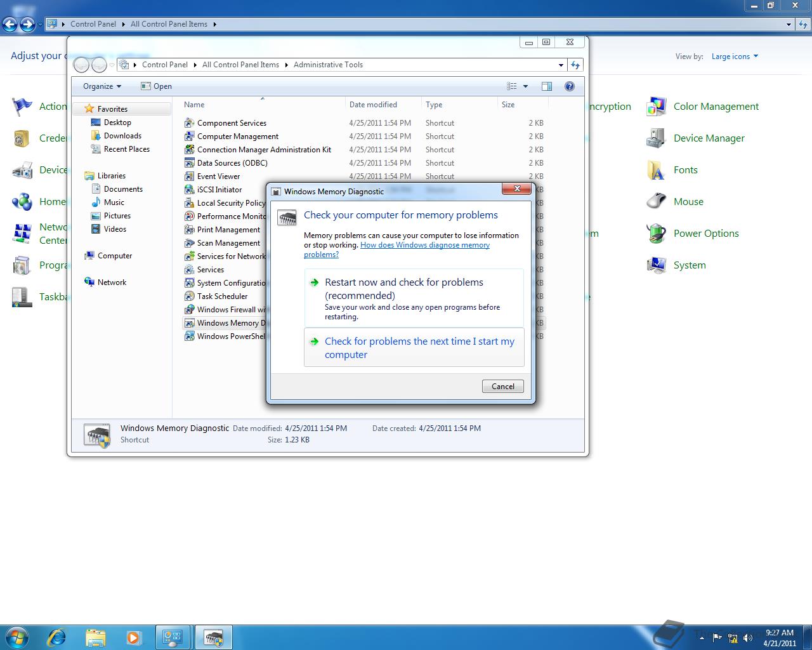This screenshot has height=650, width=812.
Task: Select Videos library in navigation pane
Action: (109, 229)
